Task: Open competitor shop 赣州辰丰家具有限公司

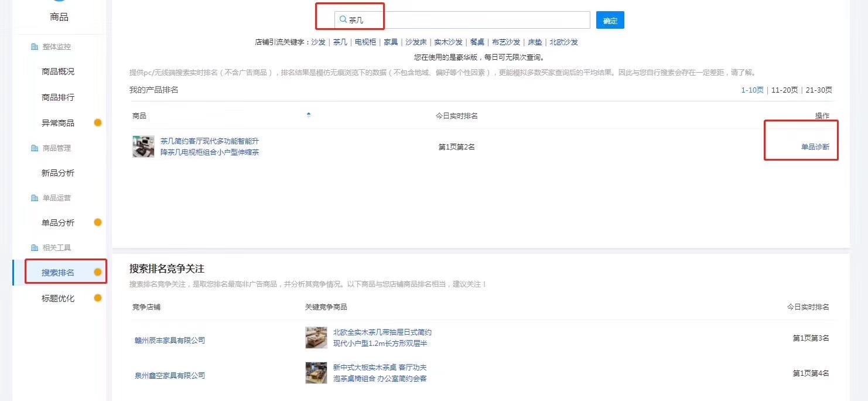Action: click(x=170, y=340)
